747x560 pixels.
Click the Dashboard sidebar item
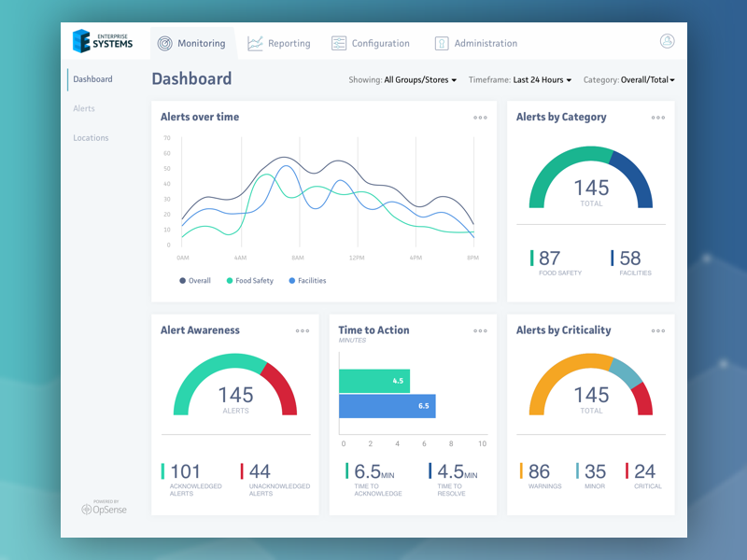(92, 79)
